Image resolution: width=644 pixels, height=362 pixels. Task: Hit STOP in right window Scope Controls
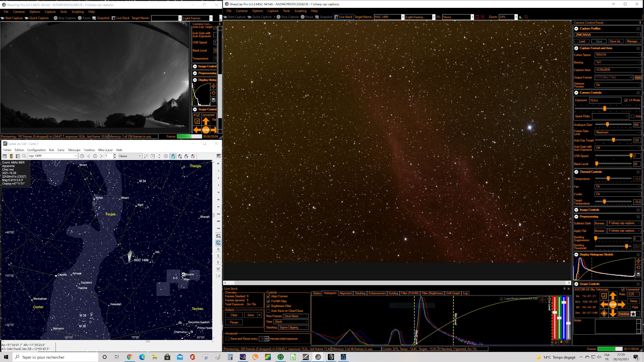coord(613,304)
